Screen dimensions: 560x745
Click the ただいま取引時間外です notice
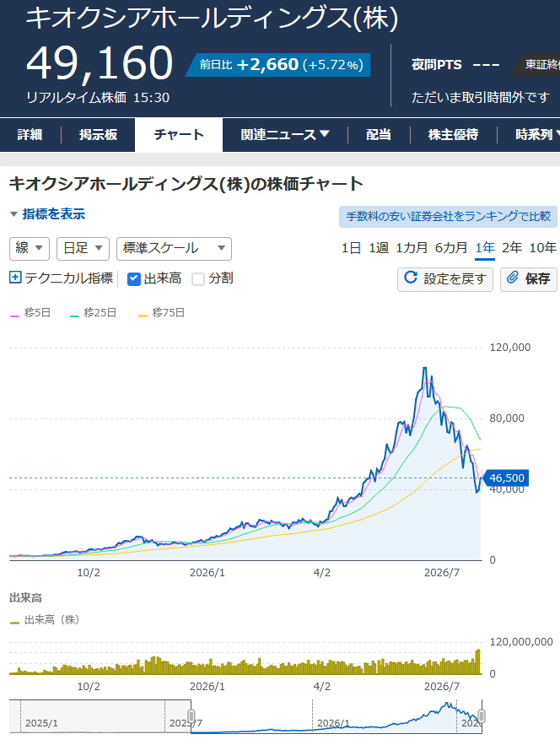pyautogui.click(x=480, y=97)
